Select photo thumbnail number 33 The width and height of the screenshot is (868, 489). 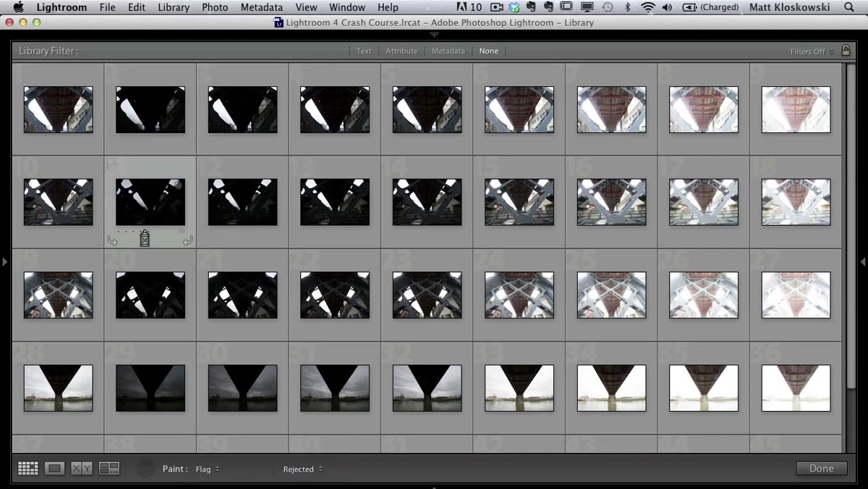click(519, 388)
